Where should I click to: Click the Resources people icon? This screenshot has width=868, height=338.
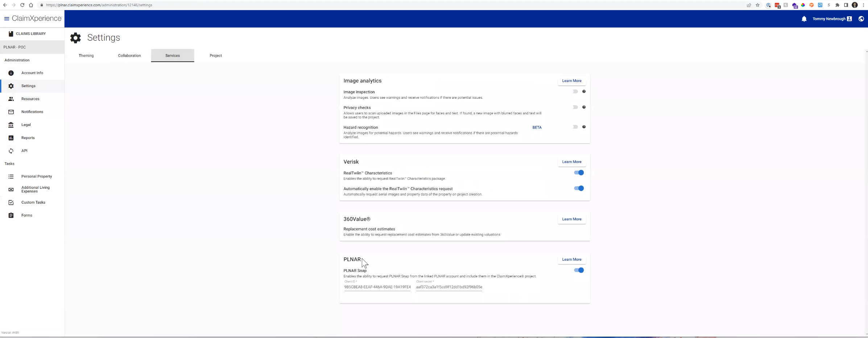pyautogui.click(x=11, y=99)
